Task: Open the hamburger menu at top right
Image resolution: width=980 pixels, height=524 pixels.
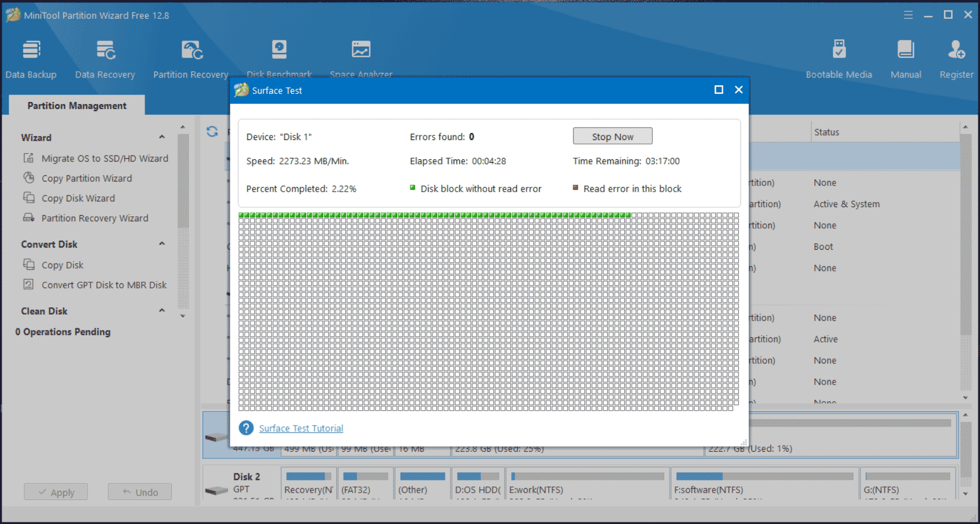Action: click(908, 15)
